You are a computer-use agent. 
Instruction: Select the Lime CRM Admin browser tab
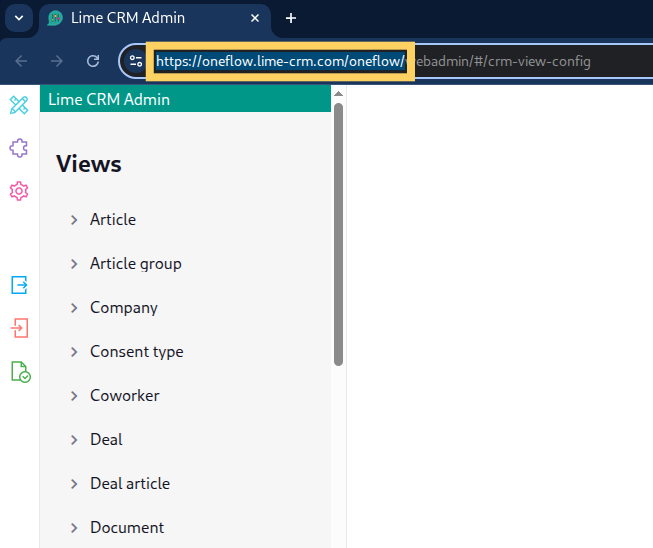click(x=155, y=18)
